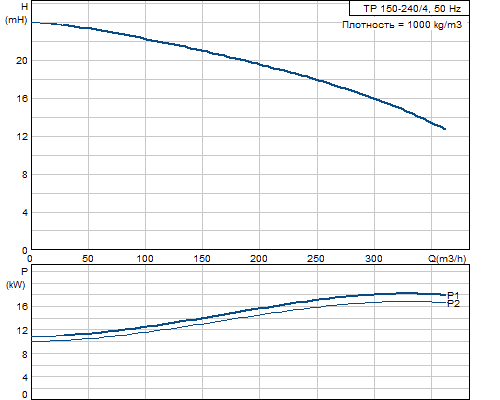Click the P (kW) axis title
Viewport: 500px width, 400px height.
pyautogui.click(x=16, y=278)
